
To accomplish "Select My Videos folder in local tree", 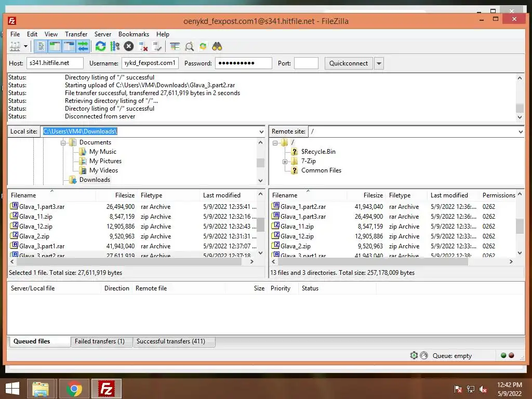I will [103, 170].
